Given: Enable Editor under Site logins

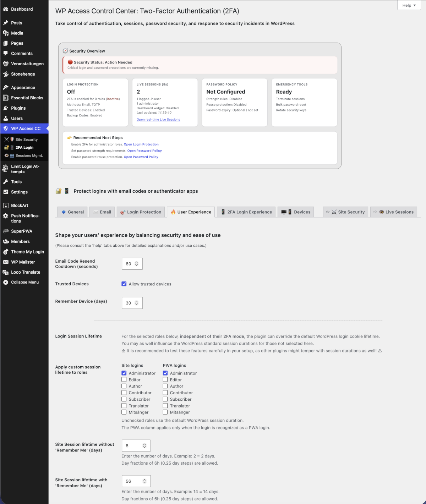Looking at the screenshot, I should coord(124,380).
